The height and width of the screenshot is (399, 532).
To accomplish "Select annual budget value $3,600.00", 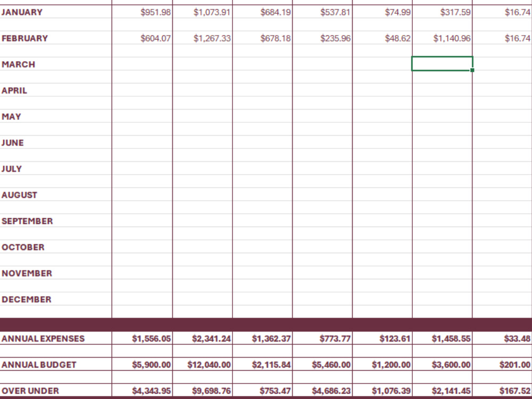I will 443,365.
